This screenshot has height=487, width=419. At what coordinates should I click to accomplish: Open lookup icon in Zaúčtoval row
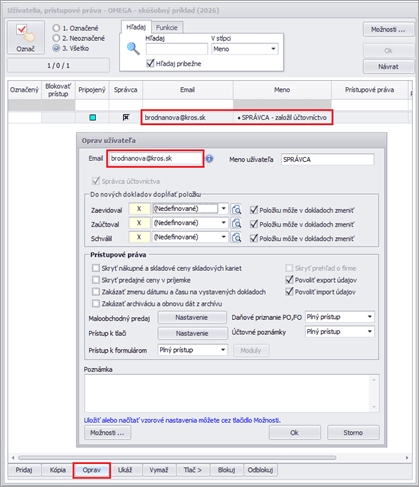click(x=236, y=223)
